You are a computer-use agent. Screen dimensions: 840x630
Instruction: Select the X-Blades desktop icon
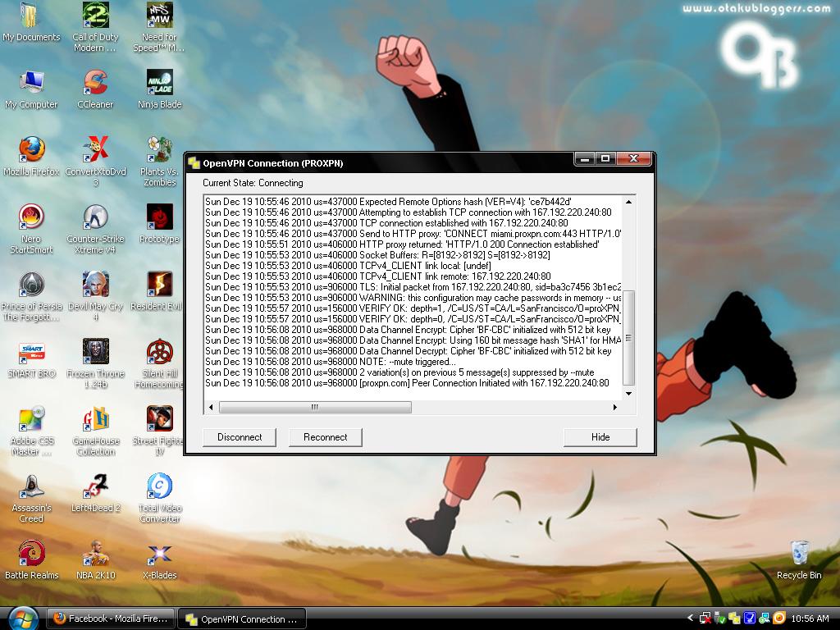pyautogui.click(x=160, y=560)
